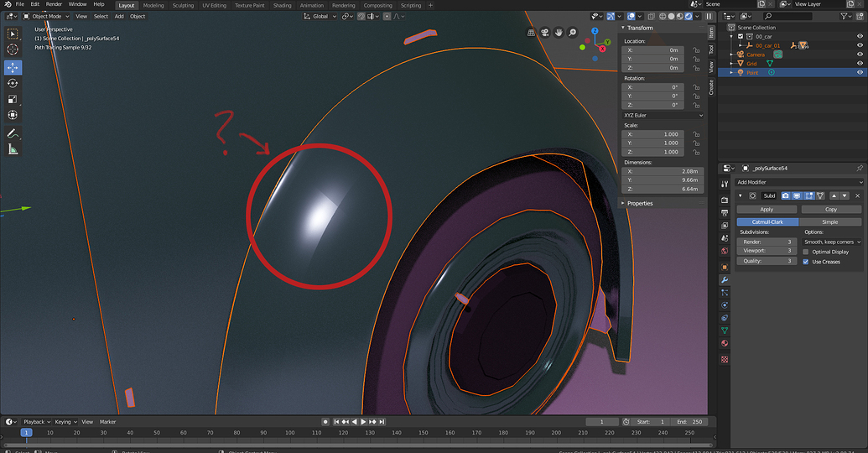This screenshot has width=868, height=453.
Task: Open the Render properties tab
Action: pyautogui.click(x=725, y=200)
